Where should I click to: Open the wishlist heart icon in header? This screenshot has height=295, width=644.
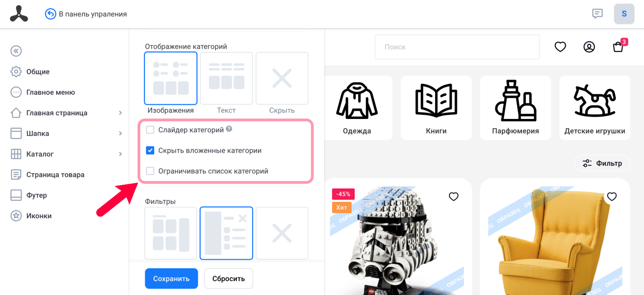pos(560,47)
